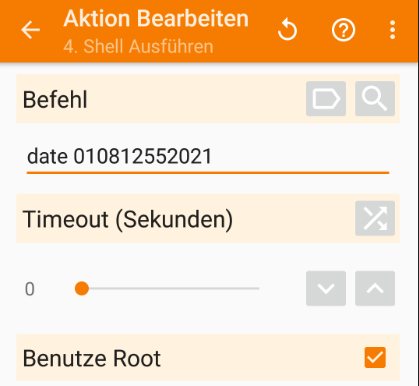Click the 4. Shell Ausführen subtitle
The image size is (419, 386).
click(138, 46)
